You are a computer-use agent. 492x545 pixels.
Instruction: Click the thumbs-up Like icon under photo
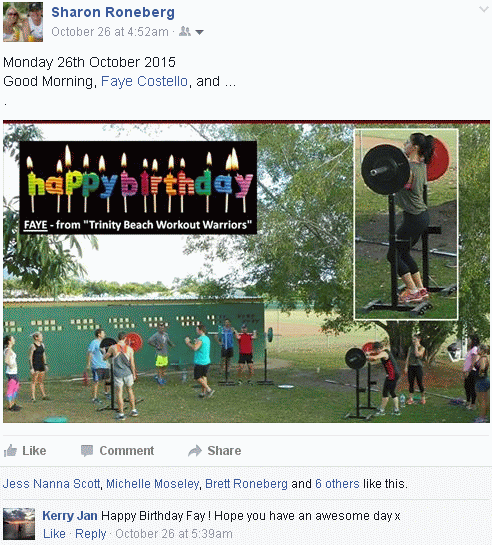coord(10,451)
